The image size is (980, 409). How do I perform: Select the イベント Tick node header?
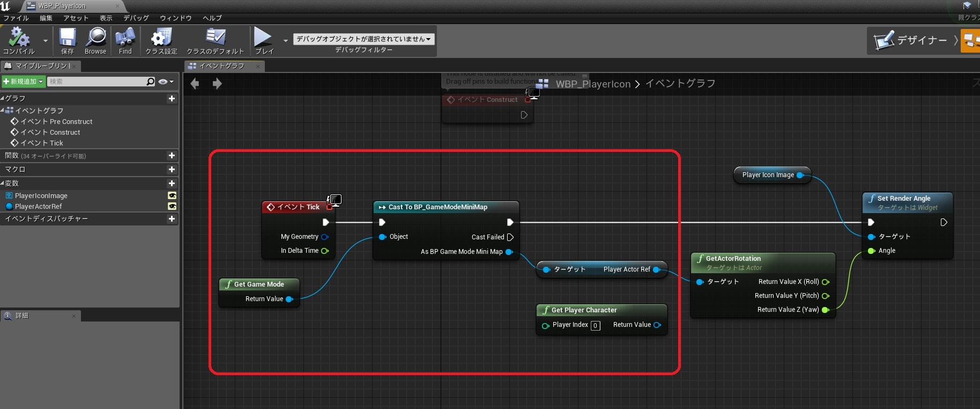point(298,207)
